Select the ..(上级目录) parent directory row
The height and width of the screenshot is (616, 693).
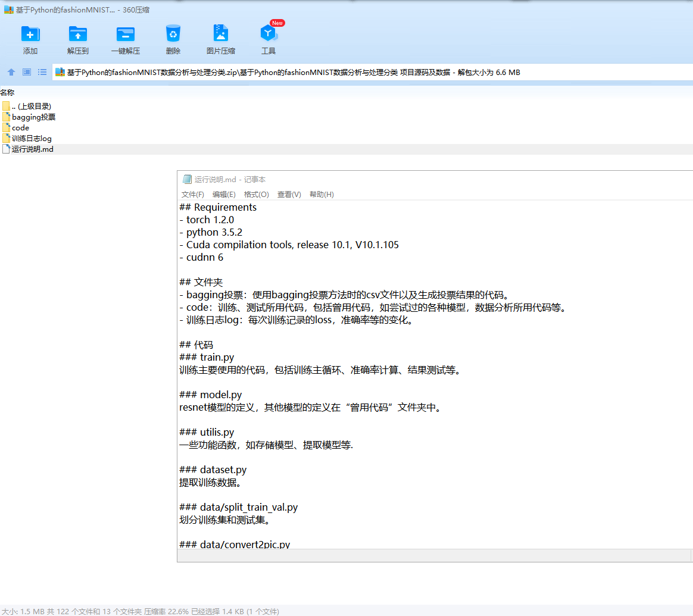click(x=346, y=106)
